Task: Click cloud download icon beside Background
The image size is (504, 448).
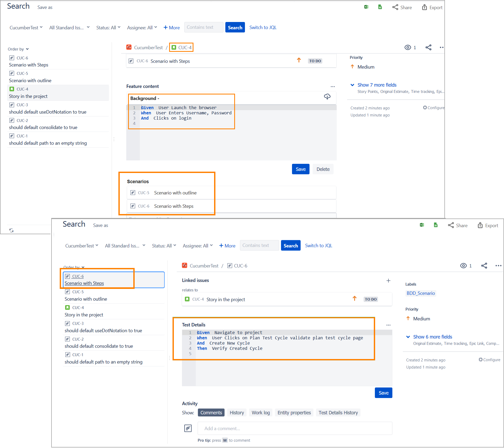Action: (327, 97)
